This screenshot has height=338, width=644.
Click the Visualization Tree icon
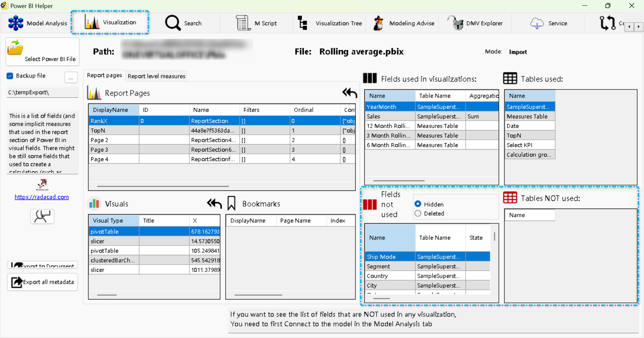tap(303, 23)
